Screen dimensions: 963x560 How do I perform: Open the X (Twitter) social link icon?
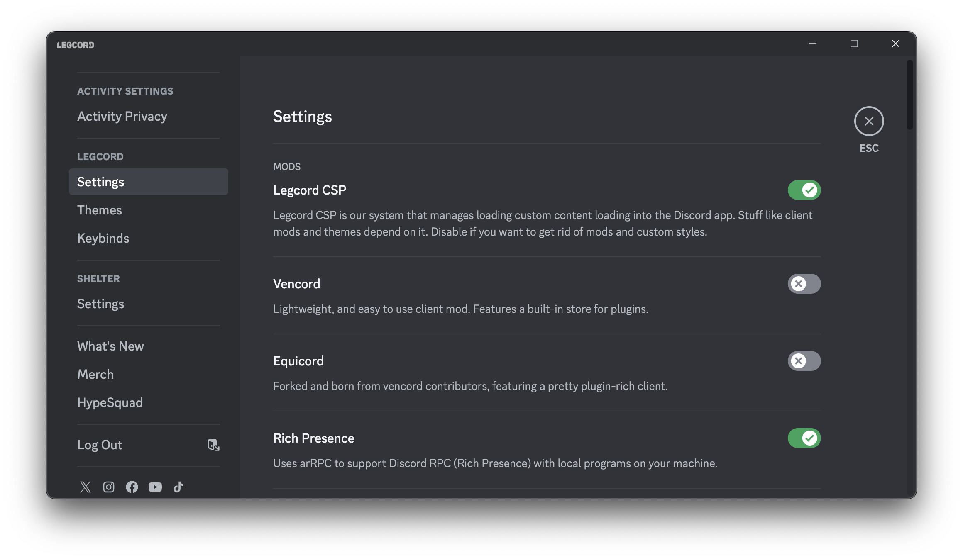point(86,487)
